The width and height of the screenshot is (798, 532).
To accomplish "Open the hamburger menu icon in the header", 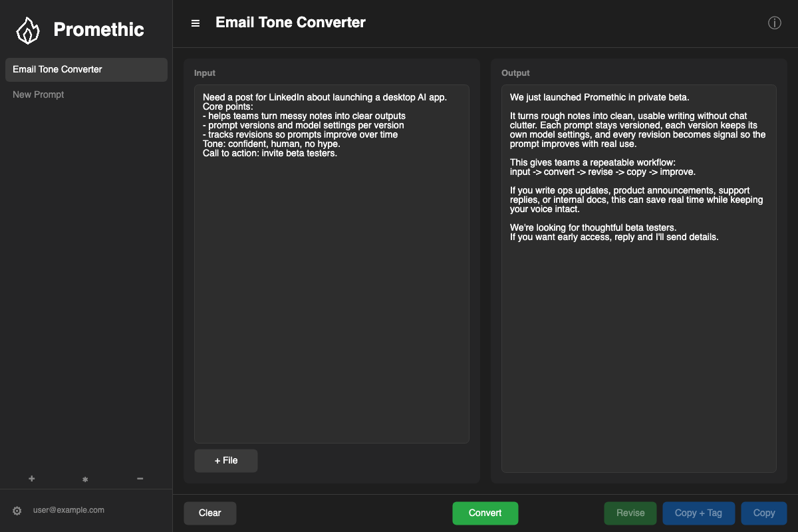I will click(x=195, y=23).
